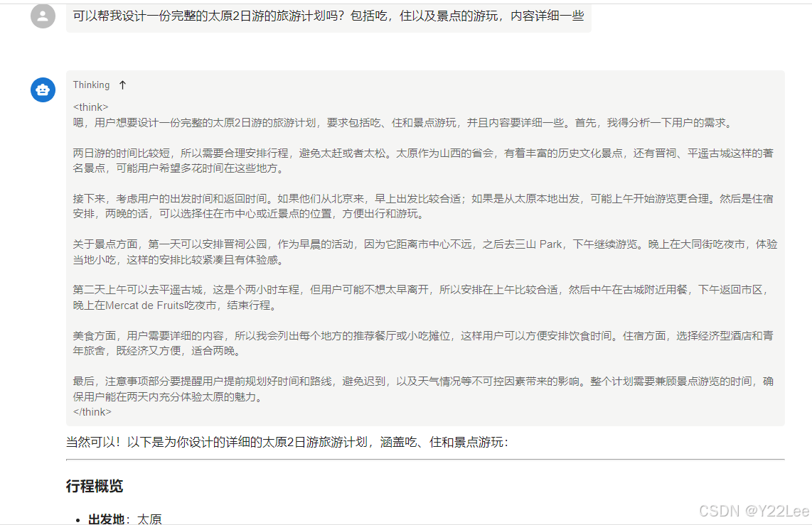Viewport: 812px width, 525px height.
Task: Click the "CSDN @Y22Lee" watermark
Action: 754,511
